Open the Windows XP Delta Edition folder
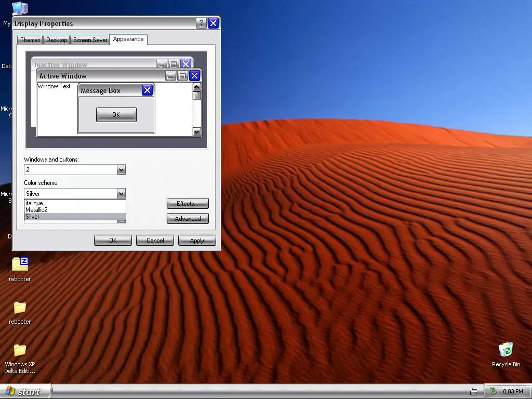This screenshot has width=532, height=399. 20,350
